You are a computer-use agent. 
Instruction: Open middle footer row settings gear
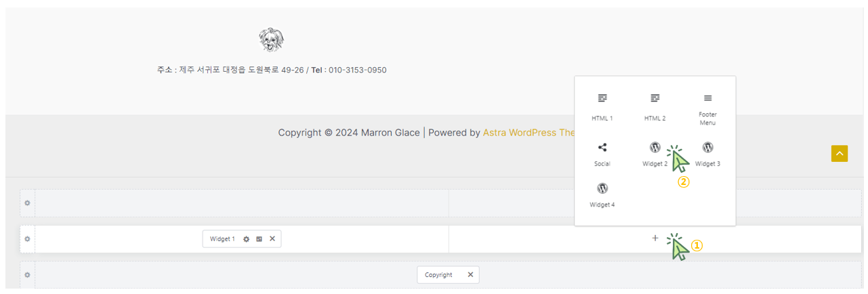[x=27, y=239]
